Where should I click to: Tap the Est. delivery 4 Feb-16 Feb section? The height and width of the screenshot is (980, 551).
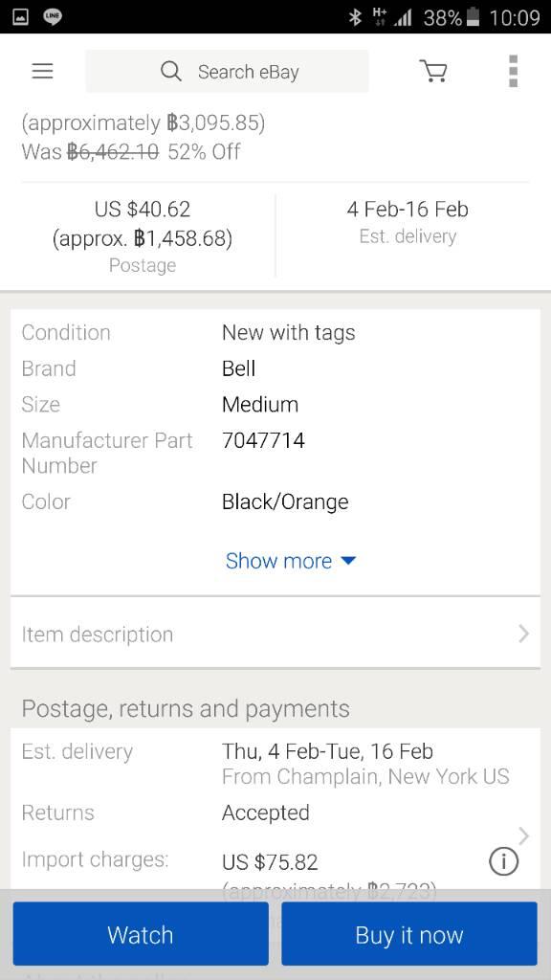click(408, 222)
